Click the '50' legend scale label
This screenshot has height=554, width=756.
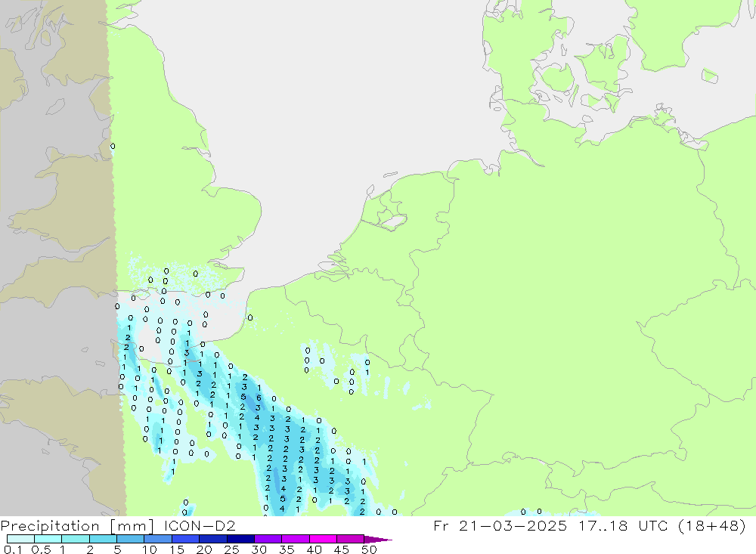tap(369, 549)
